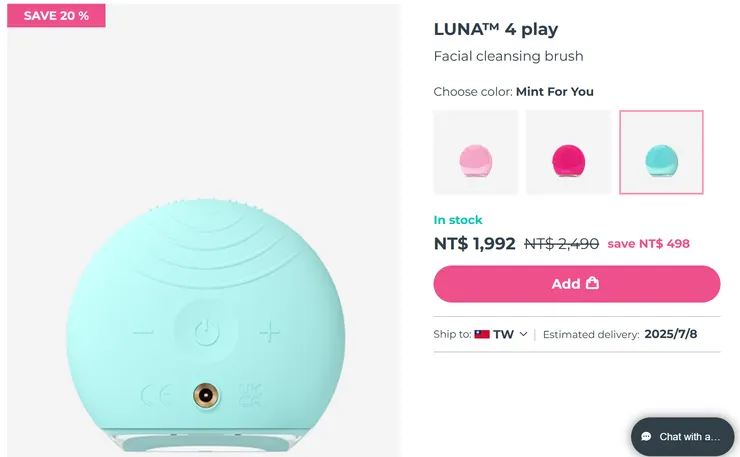Select the Mint For You swatch

click(x=661, y=152)
